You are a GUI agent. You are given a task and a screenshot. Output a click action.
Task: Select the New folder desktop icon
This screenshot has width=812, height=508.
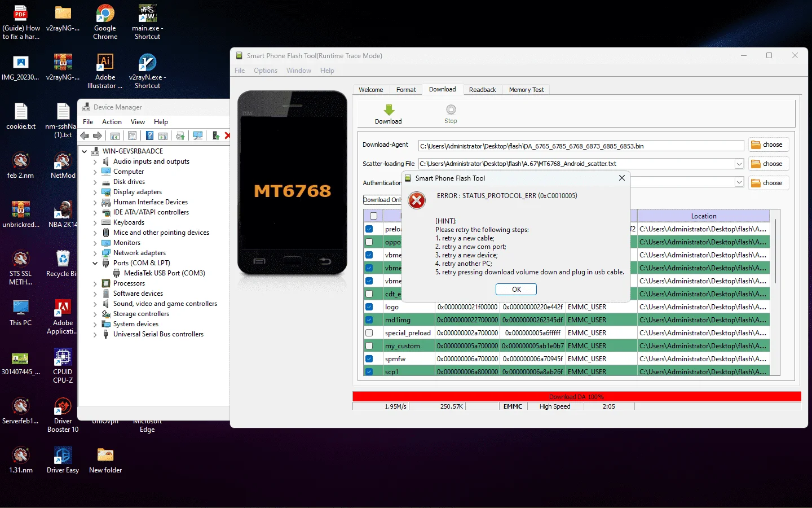coord(105,459)
